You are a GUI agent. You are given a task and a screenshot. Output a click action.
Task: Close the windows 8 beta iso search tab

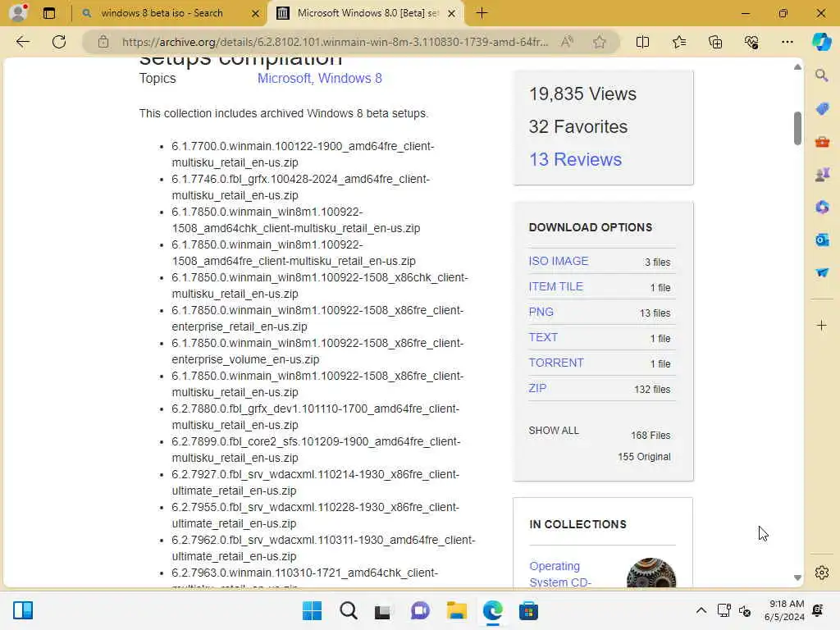pyautogui.click(x=256, y=13)
